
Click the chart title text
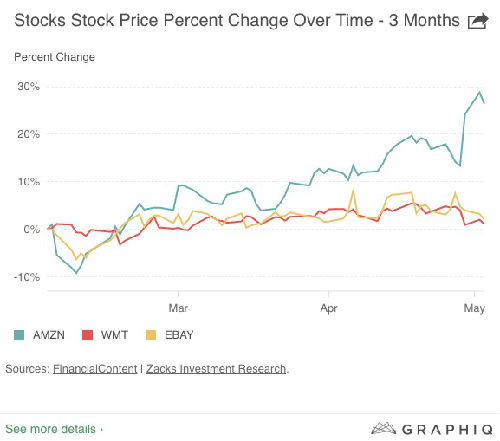coord(237,21)
